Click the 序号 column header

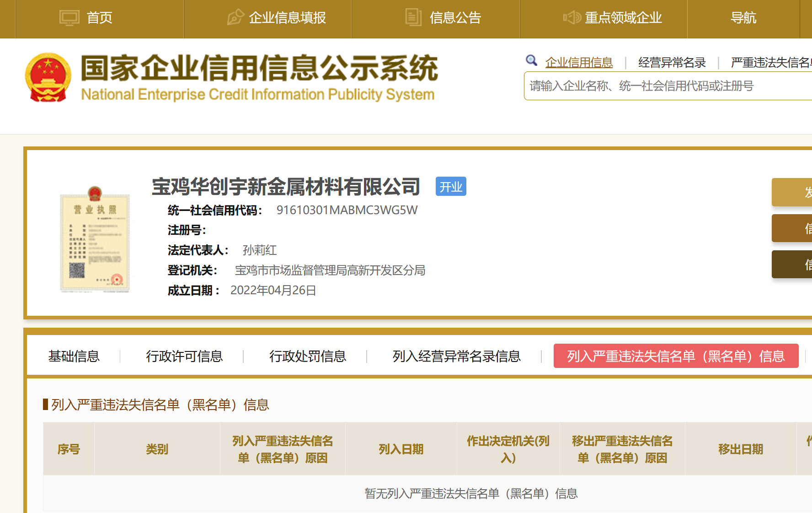point(69,449)
